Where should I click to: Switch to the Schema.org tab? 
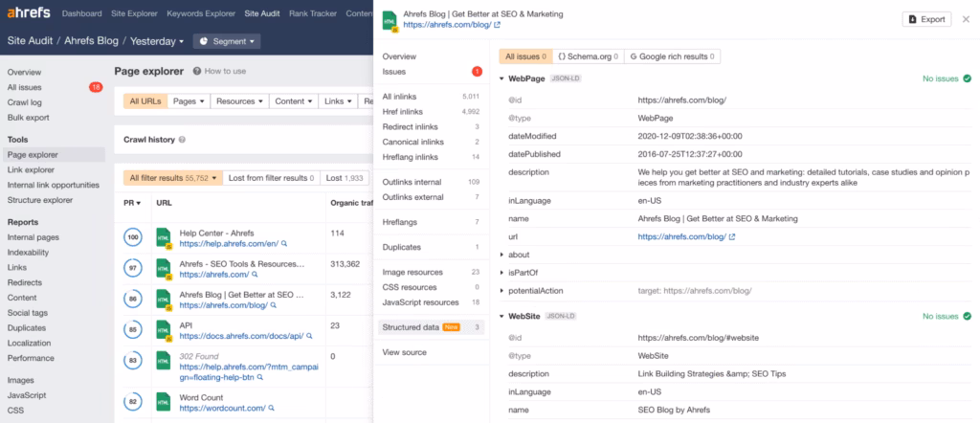[x=588, y=57]
